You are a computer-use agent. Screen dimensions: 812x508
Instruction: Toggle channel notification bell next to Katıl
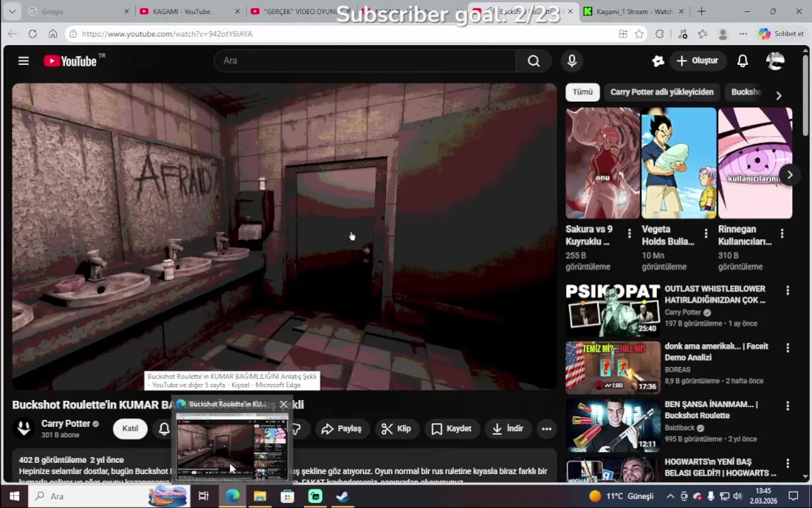[x=164, y=429]
